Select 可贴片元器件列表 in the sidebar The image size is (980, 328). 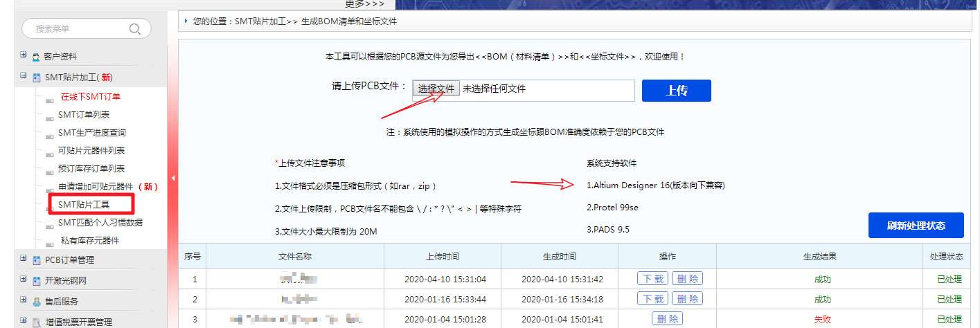coord(91,151)
